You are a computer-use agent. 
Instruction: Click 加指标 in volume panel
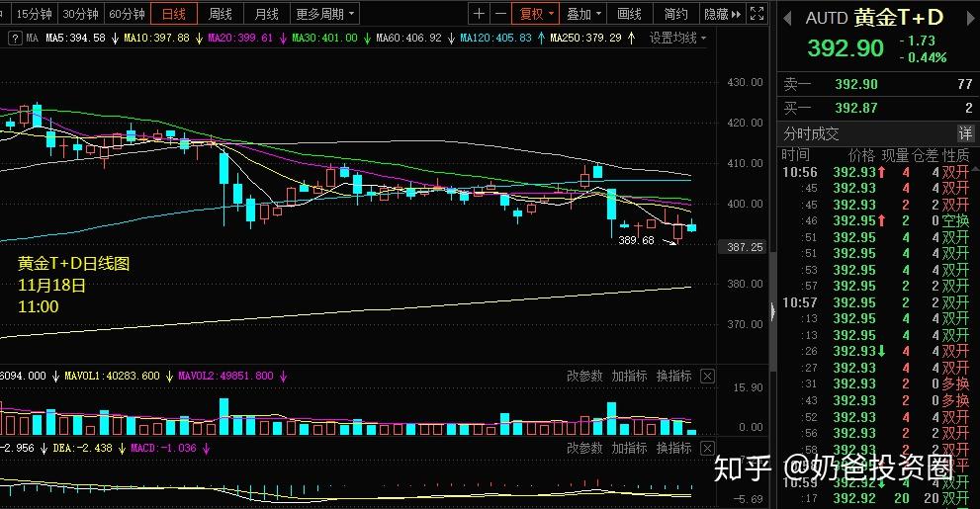pyautogui.click(x=629, y=376)
